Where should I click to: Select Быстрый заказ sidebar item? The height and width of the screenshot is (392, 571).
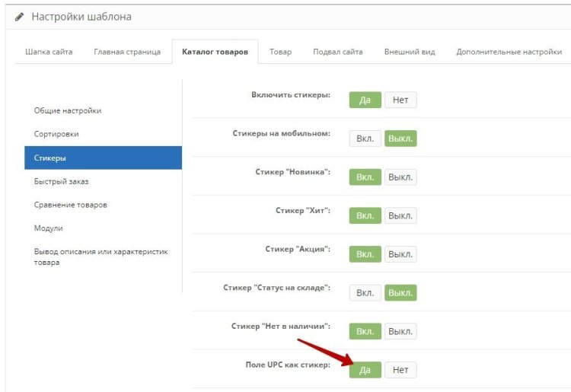point(62,181)
